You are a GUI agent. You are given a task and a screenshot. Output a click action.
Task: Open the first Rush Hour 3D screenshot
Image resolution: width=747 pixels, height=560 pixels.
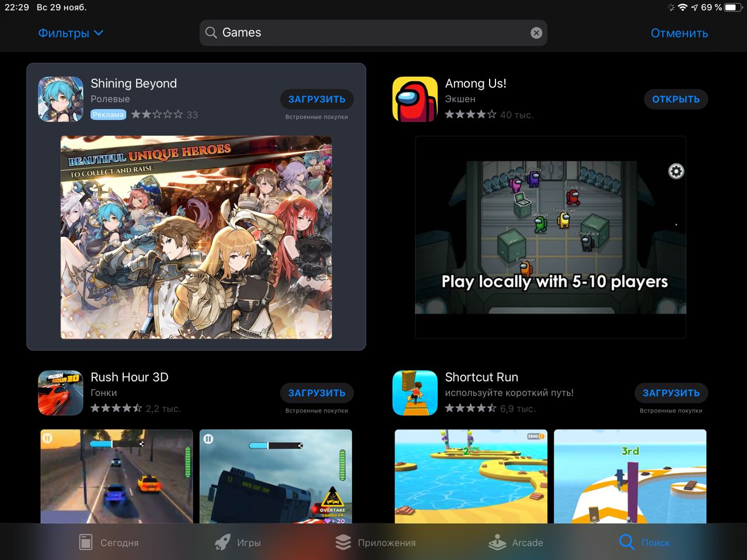pyautogui.click(x=117, y=476)
